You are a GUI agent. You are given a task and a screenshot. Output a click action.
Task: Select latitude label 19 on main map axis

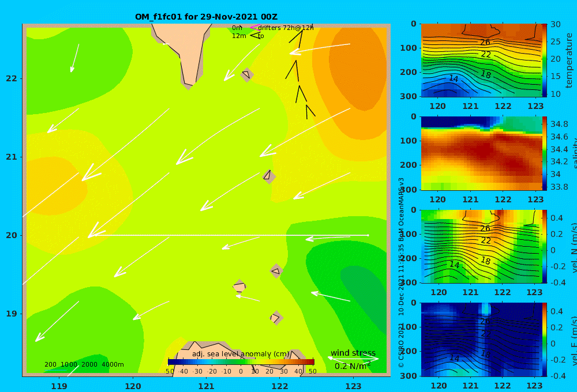tap(12, 314)
